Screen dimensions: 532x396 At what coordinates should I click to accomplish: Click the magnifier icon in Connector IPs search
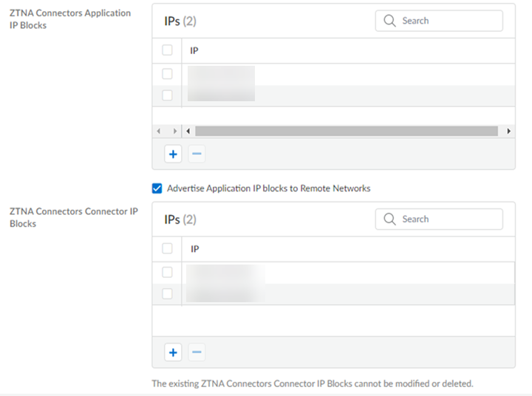[x=390, y=219]
